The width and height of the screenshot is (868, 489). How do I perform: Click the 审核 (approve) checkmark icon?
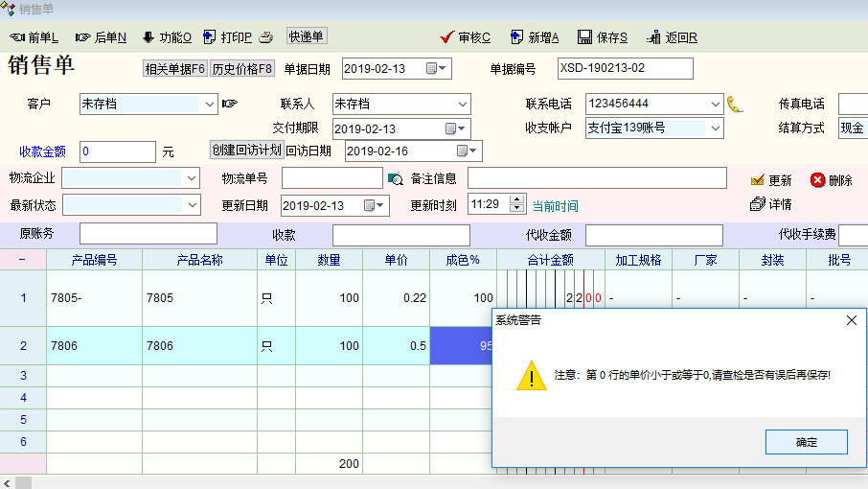click(x=446, y=37)
